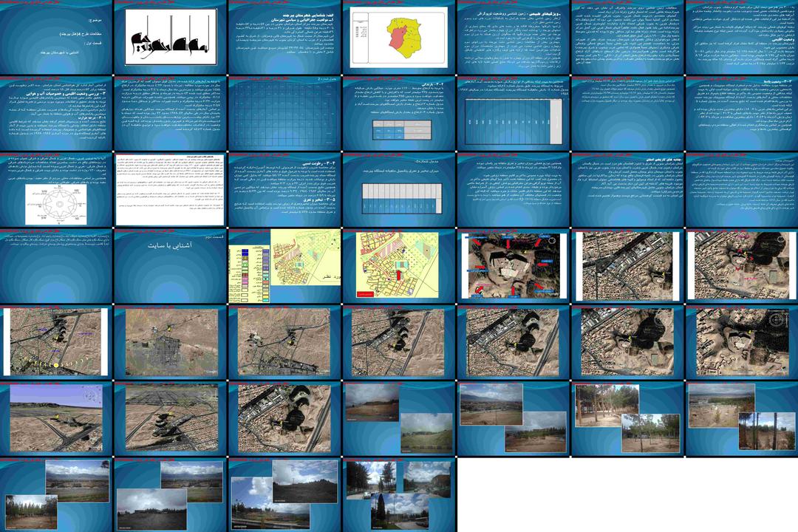Select the rainfall slide "۲-۳- بارندگی" with small gray table
Screen dimensions: 798x532
point(399,114)
